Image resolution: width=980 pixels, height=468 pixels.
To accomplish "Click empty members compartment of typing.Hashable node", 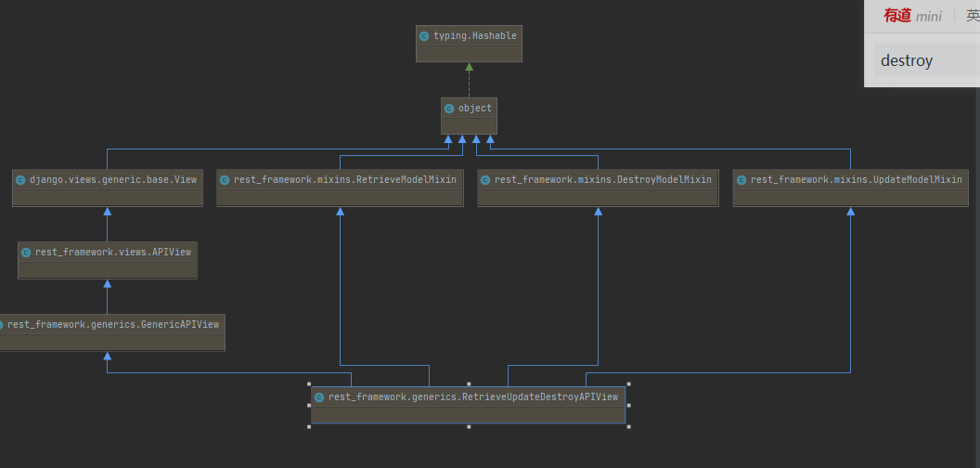I will [469, 55].
